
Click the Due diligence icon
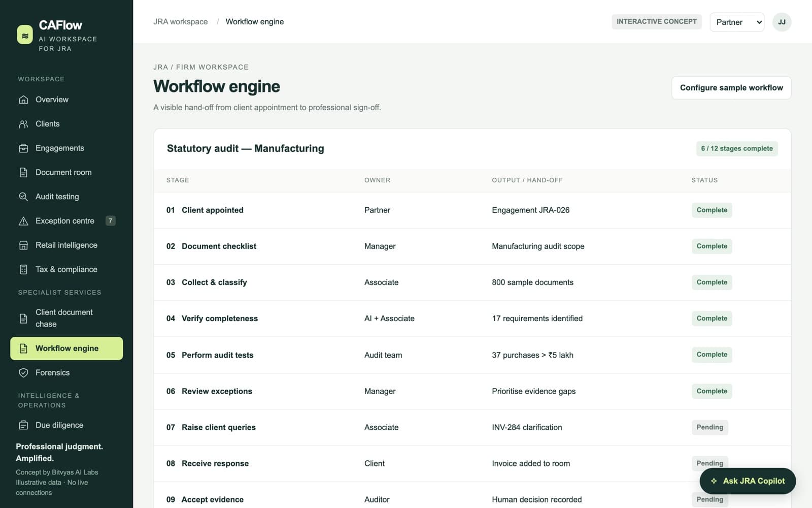23,425
